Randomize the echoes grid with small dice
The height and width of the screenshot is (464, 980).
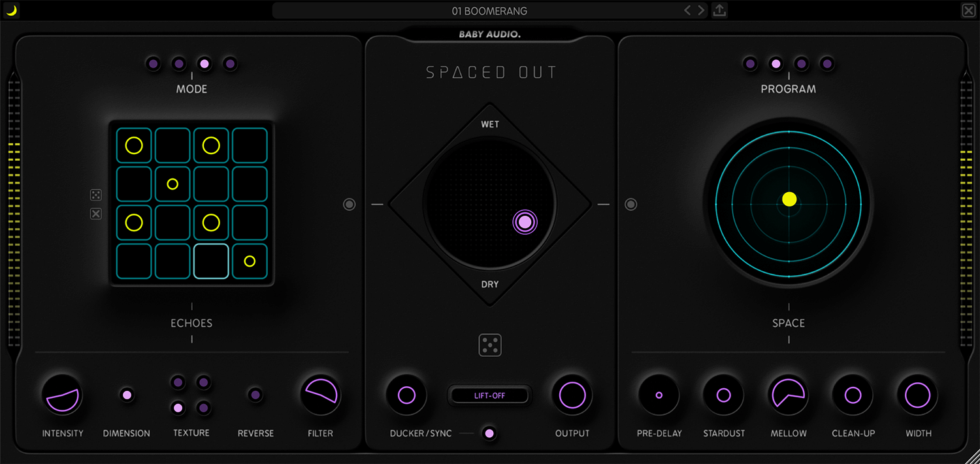(96, 195)
